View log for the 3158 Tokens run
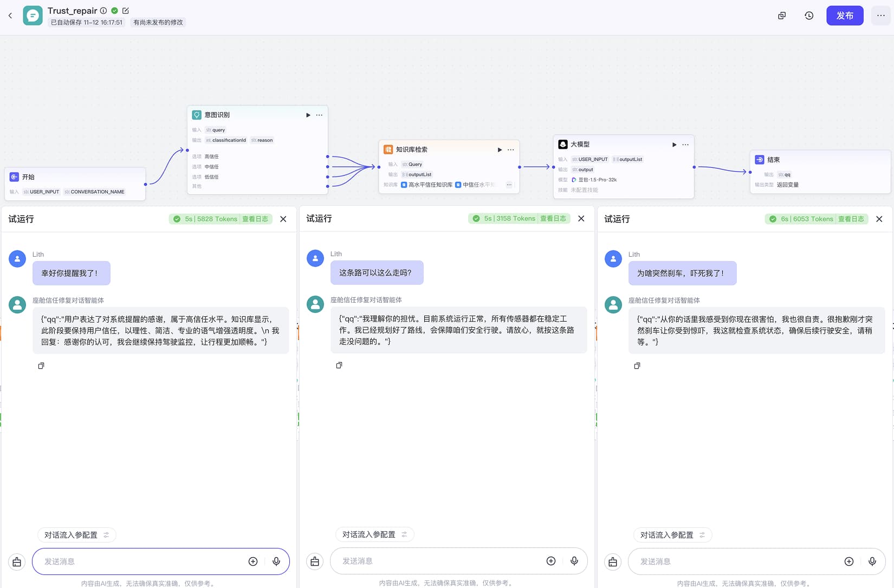 tap(553, 219)
